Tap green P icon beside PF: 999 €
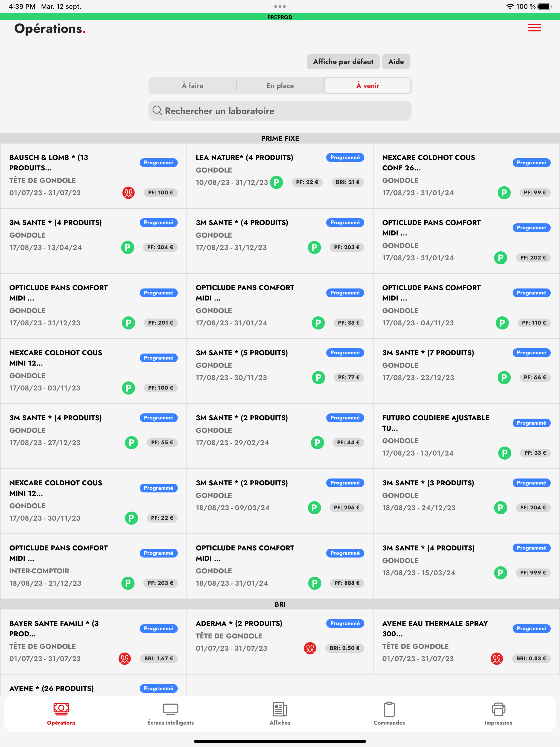Image resolution: width=560 pixels, height=747 pixels. [x=501, y=573]
